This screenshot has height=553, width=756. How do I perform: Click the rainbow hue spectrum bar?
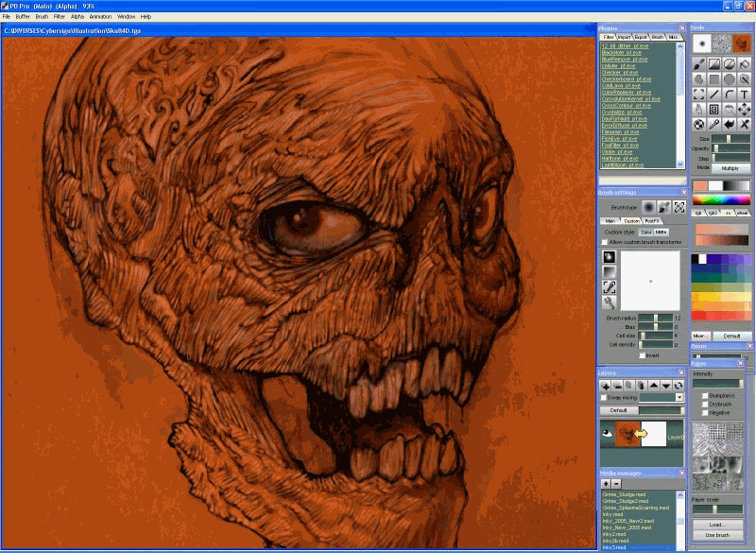(x=721, y=199)
